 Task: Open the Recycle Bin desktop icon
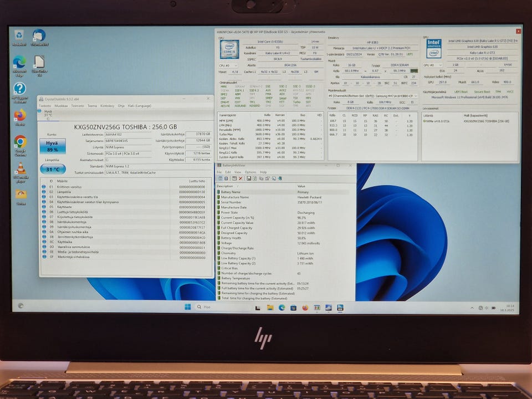[x=19, y=37]
